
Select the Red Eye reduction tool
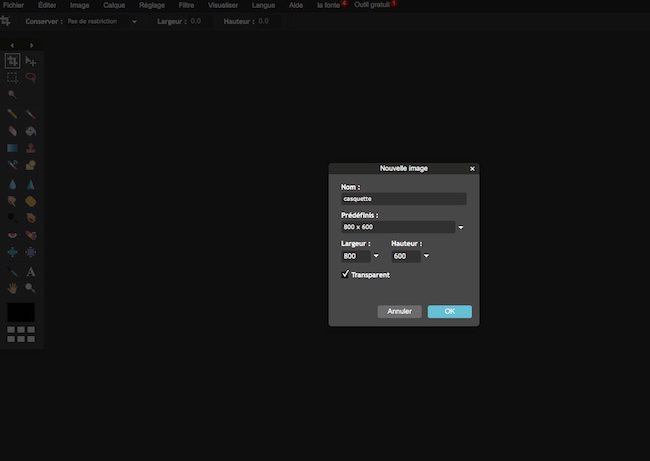[x=12, y=235]
